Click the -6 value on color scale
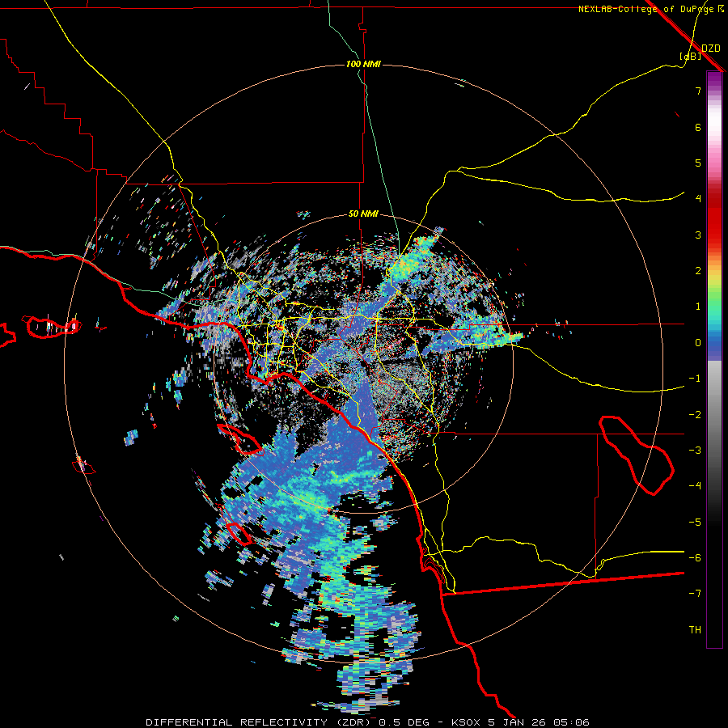 tap(695, 558)
